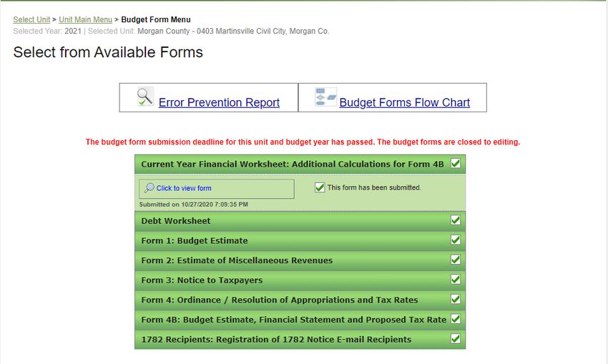Click the magnifier icon beside Click to view form
The width and height of the screenshot is (608, 364).
coord(149,188)
